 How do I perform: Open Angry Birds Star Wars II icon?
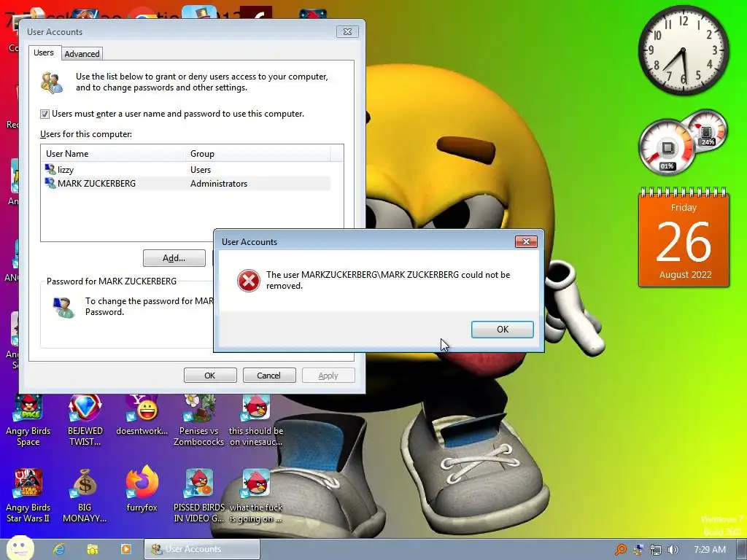[x=28, y=496]
